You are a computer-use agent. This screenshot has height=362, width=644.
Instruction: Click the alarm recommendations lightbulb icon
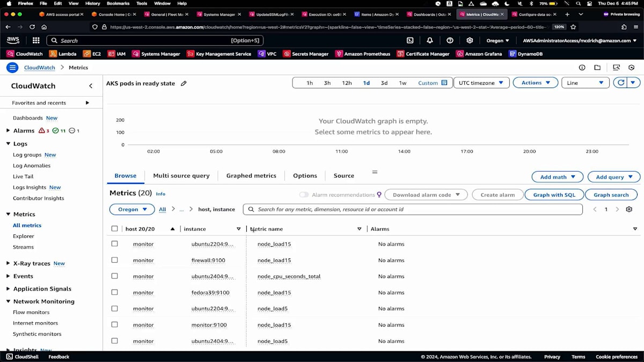tap(379, 195)
